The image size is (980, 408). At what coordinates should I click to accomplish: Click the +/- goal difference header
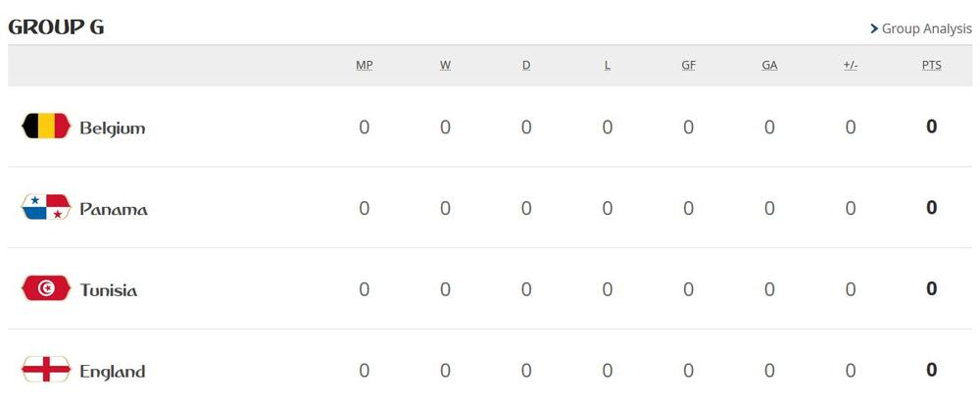pos(850,66)
